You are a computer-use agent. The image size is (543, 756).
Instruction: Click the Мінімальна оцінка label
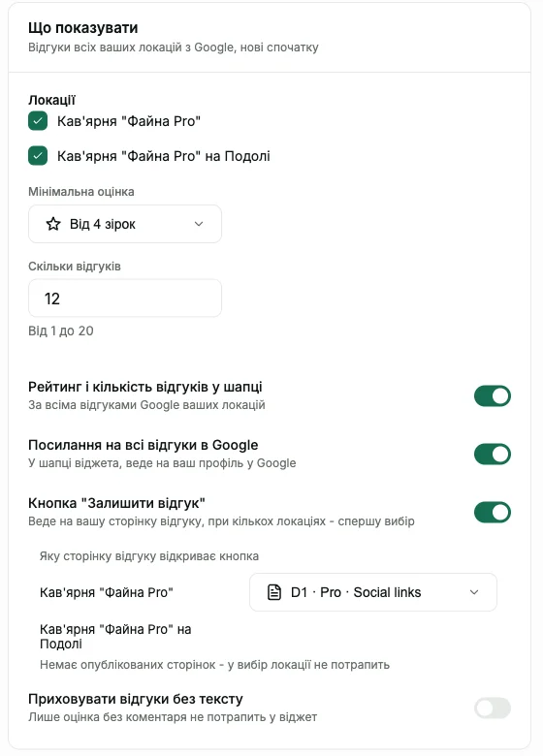(x=81, y=191)
